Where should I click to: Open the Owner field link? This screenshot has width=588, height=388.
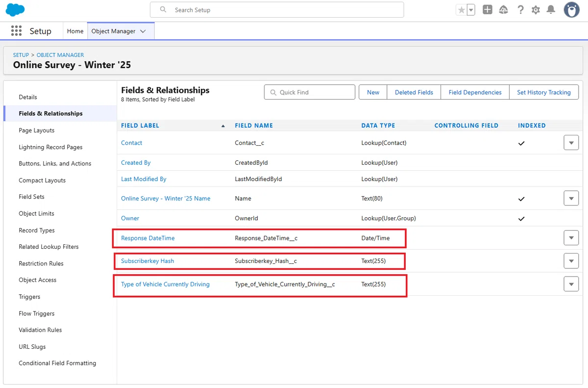click(130, 218)
